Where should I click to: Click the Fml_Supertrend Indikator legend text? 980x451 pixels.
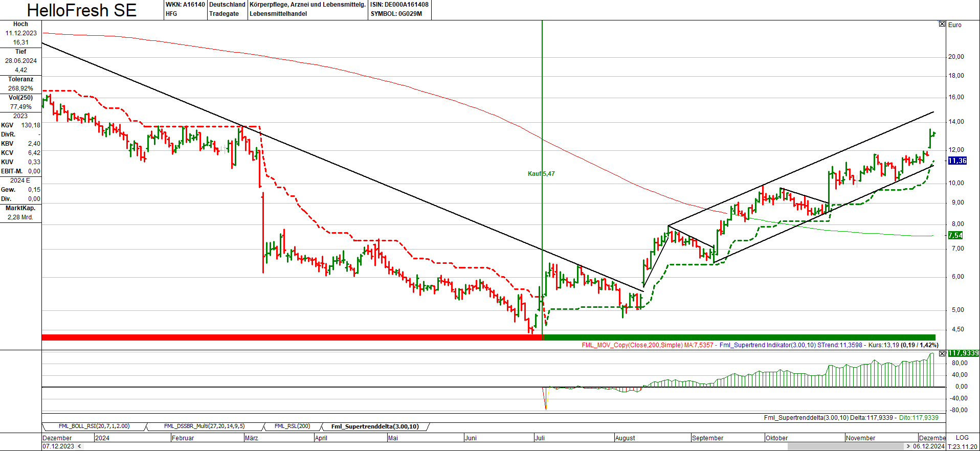click(x=767, y=345)
